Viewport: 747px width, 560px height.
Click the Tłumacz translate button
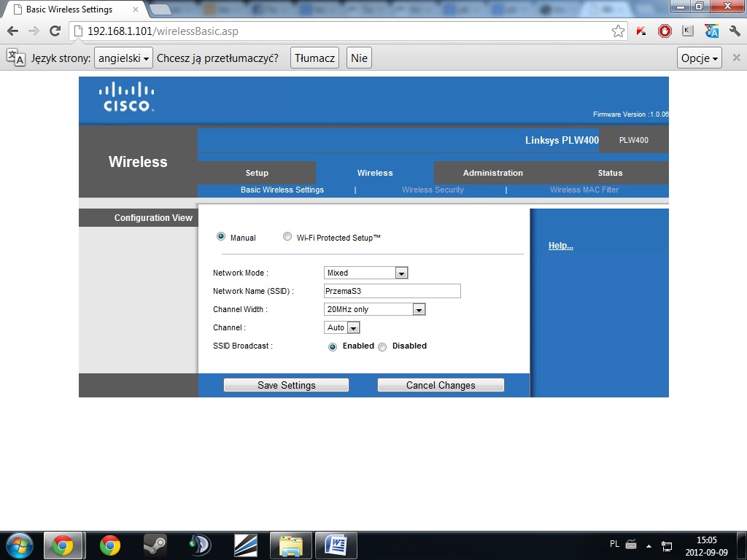pyautogui.click(x=314, y=58)
